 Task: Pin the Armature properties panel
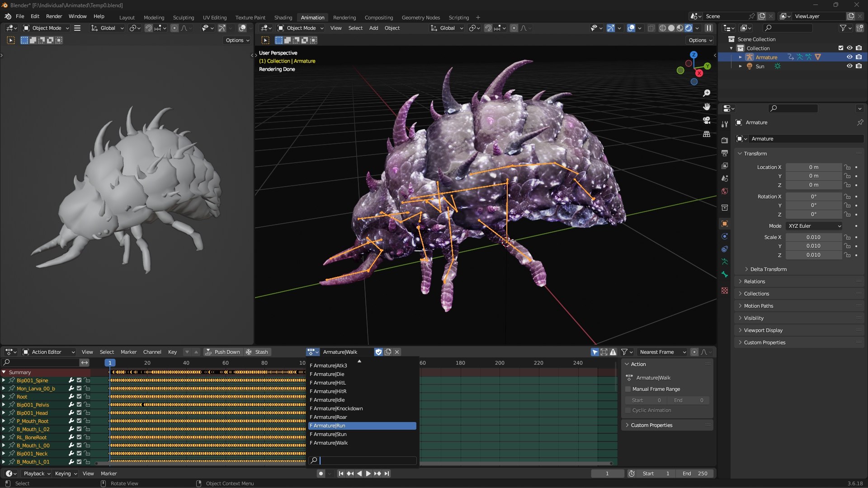click(x=860, y=122)
